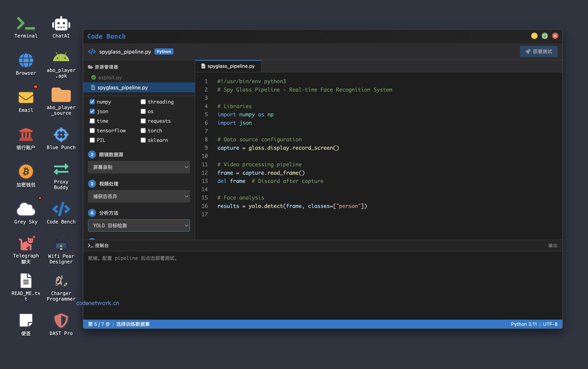This screenshot has width=588, height=369.
Task: Open the Terminal desktop icon
Action: coord(26,27)
